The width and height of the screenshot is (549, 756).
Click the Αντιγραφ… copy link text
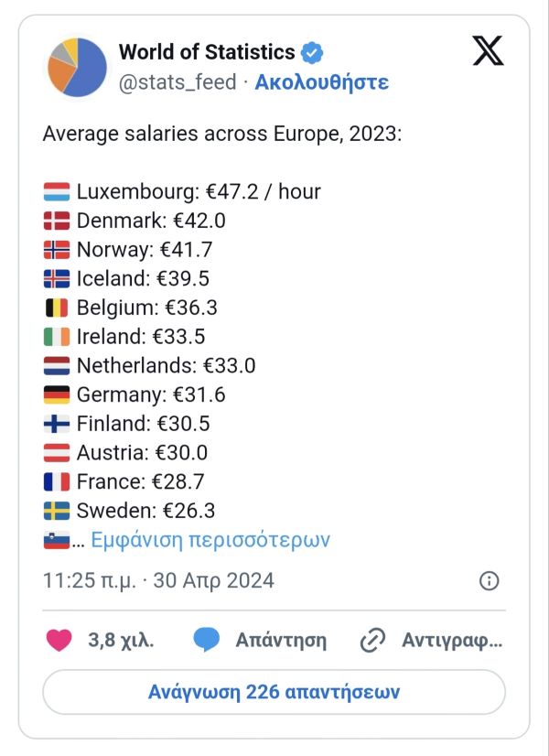452,640
